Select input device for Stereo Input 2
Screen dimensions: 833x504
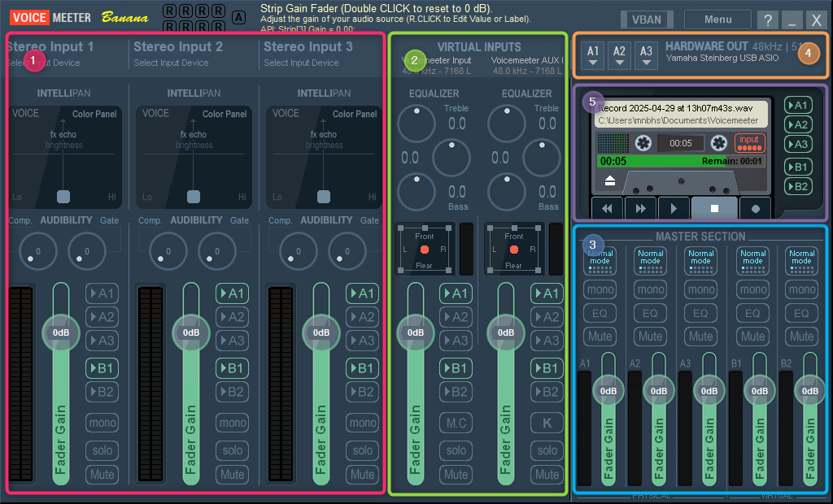[171, 63]
